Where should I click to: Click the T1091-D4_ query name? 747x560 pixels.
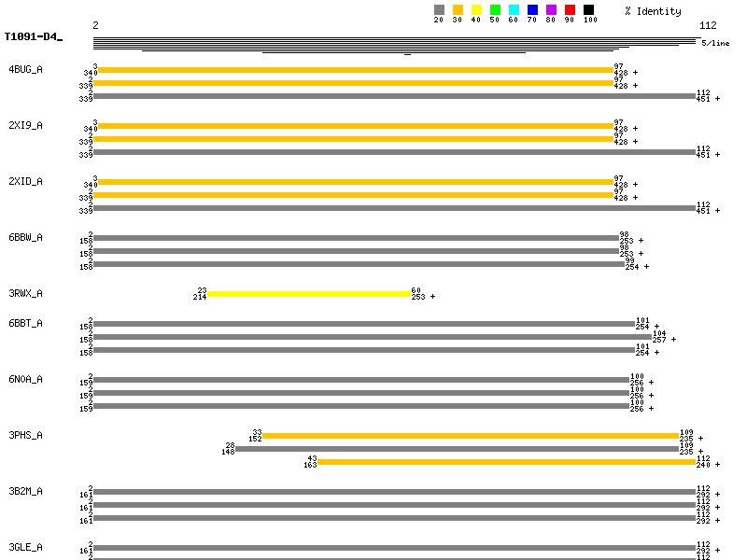click(x=33, y=37)
